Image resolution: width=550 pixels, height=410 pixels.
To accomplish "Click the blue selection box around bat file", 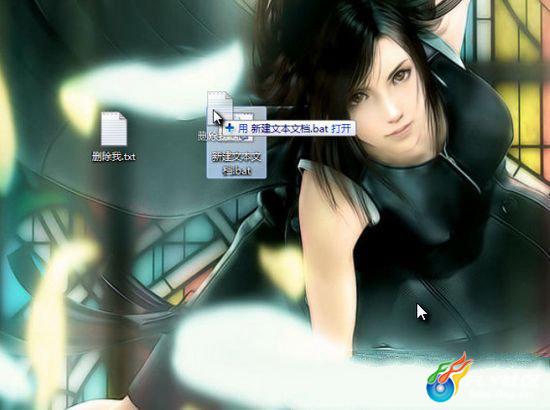I will pos(236,143).
